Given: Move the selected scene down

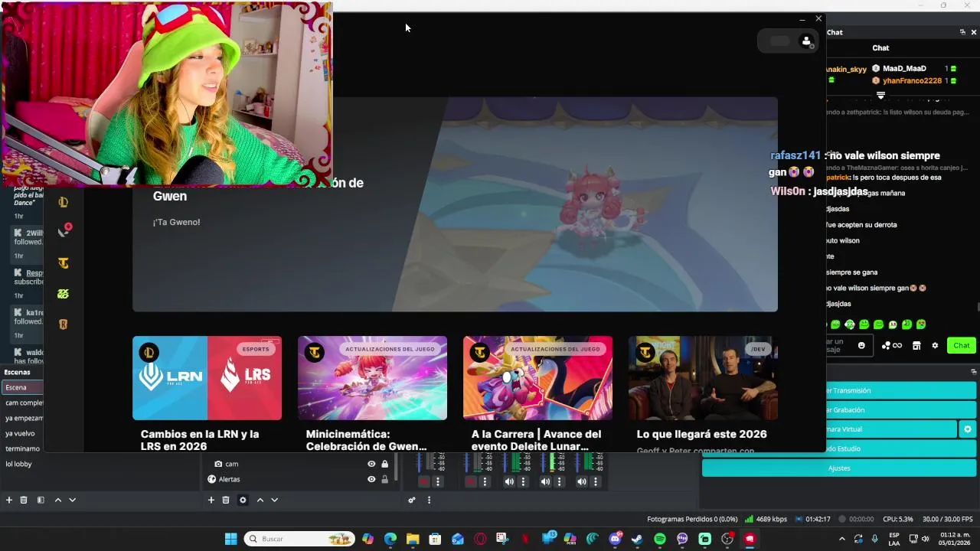Looking at the screenshot, I should click(72, 500).
